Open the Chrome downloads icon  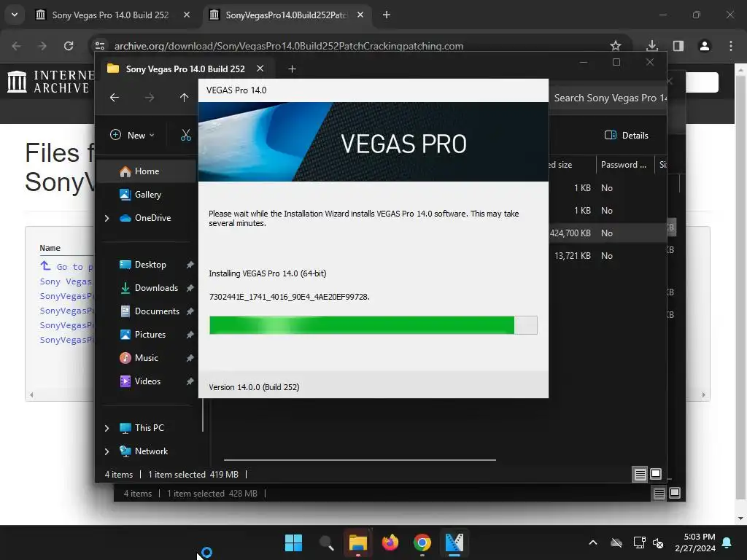(x=651, y=46)
